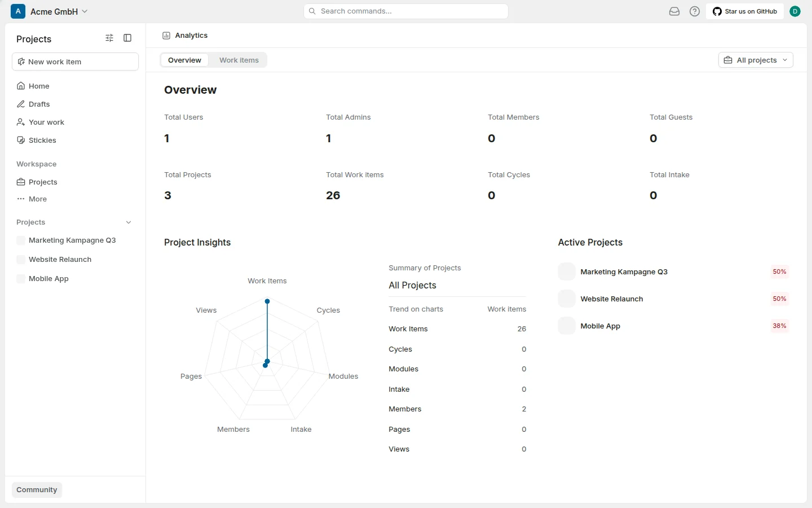Select the Overview tab
The width and height of the screenshot is (812, 508).
[184, 60]
